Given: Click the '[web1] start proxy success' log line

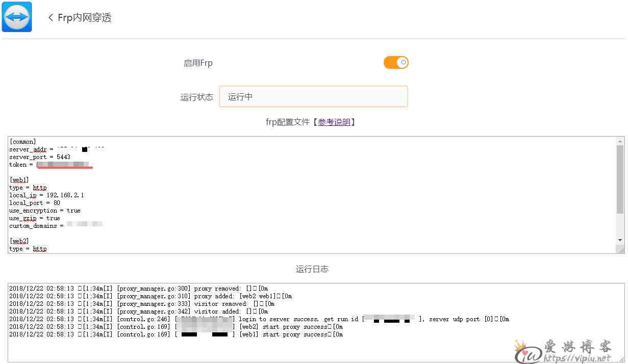Looking at the screenshot, I should point(176,334).
